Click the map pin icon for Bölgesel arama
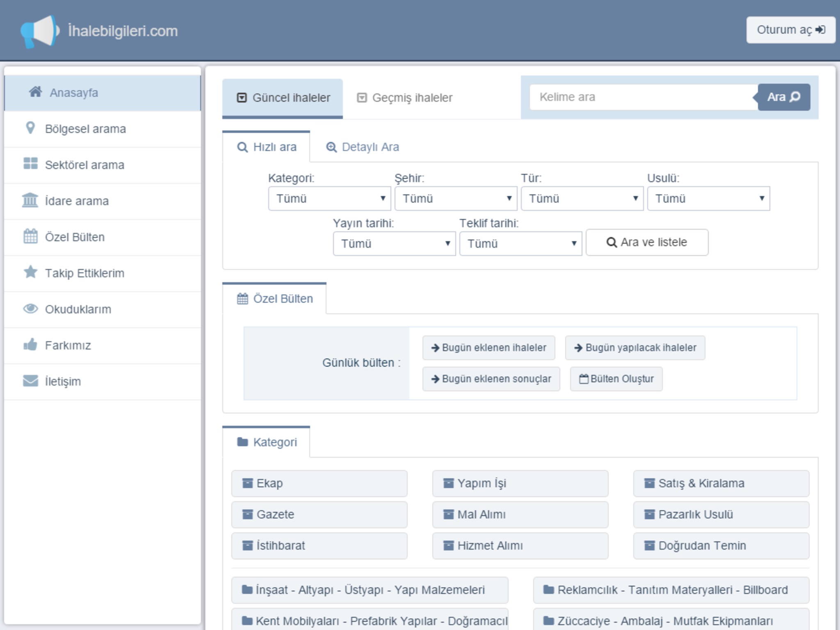 click(30, 128)
